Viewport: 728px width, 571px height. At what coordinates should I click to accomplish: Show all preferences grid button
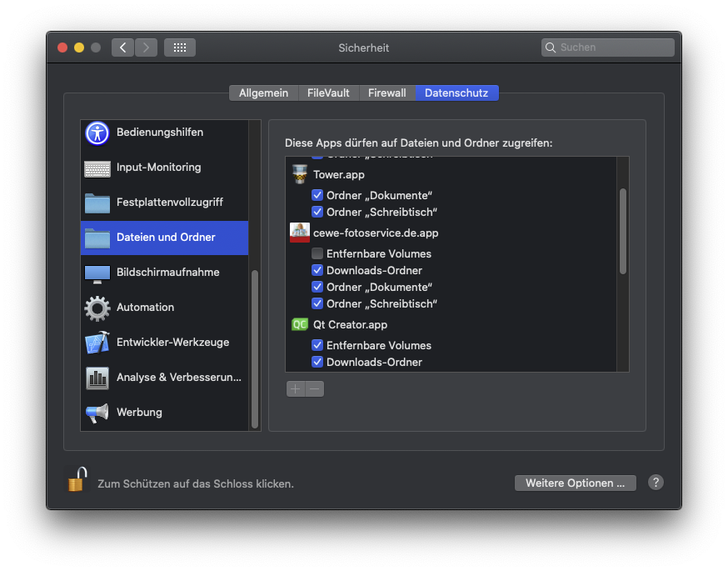(x=180, y=48)
